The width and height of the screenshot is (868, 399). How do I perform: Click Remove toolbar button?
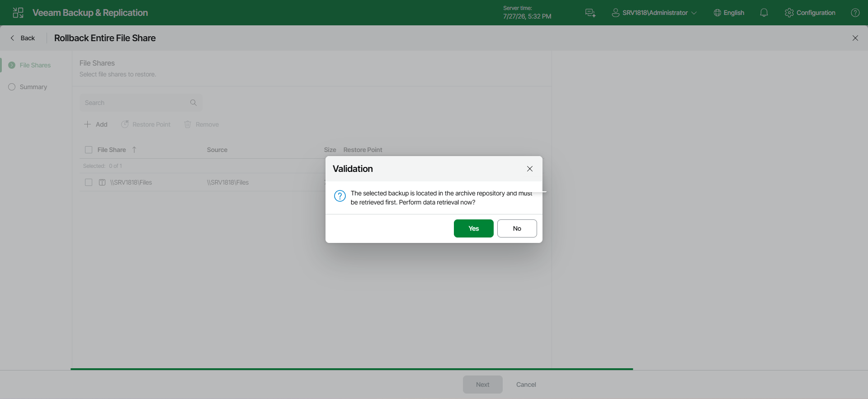(x=202, y=124)
